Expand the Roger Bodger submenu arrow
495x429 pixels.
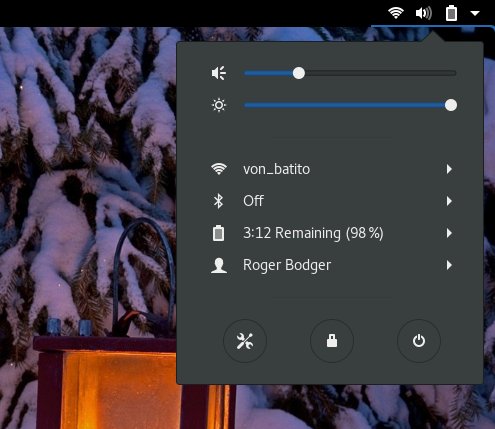coord(449,265)
